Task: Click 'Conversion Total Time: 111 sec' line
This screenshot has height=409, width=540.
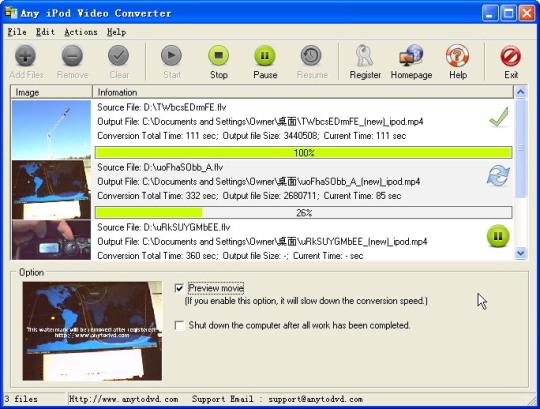Action: click(x=251, y=136)
